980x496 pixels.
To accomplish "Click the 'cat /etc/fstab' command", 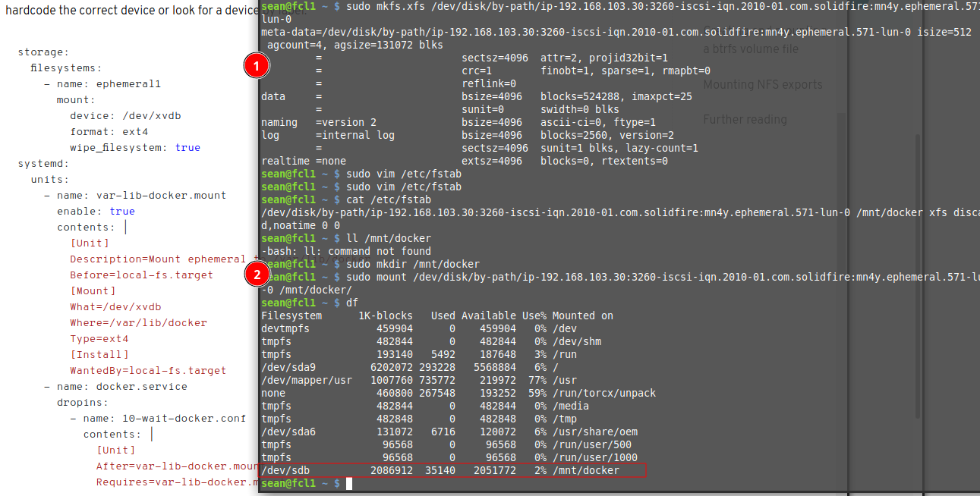I will [x=389, y=199].
